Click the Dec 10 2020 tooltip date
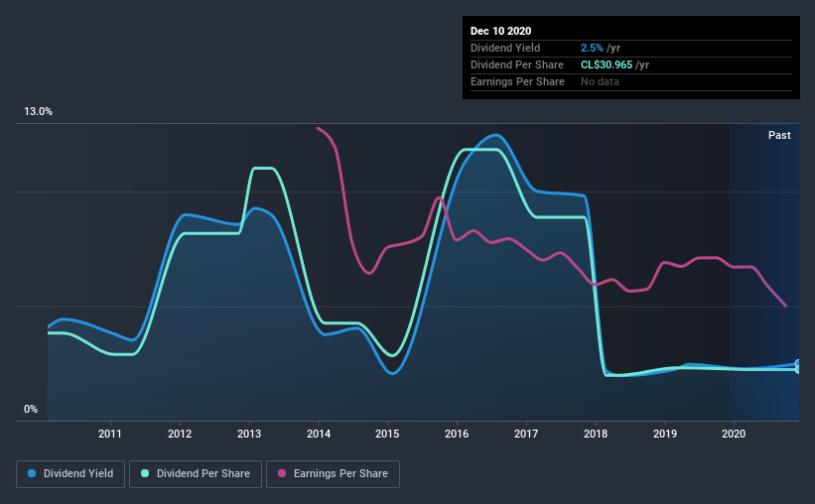This screenshot has height=504, width=815. tap(500, 31)
